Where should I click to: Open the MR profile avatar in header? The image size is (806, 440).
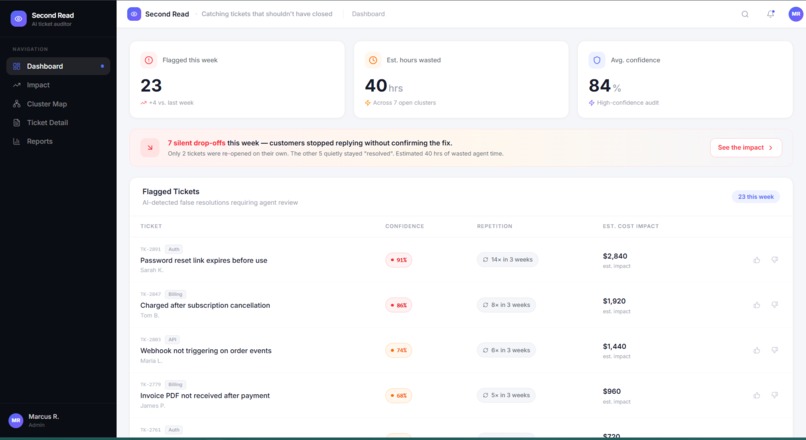(x=796, y=14)
